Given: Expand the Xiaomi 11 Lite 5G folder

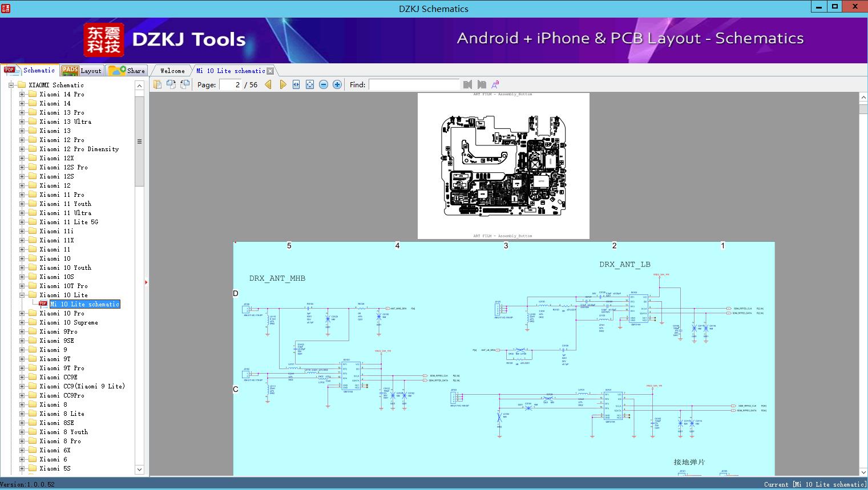Looking at the screenshot, I should pyautogui.click(x=22, y=222).
